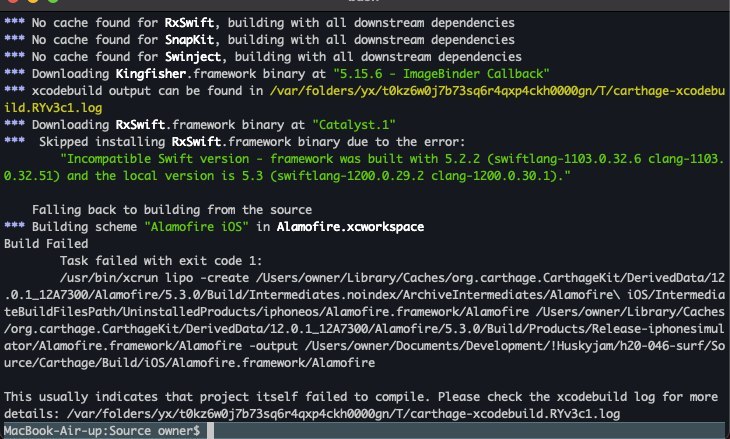The height and width of the screenshot is (439, 730).
Task: Select the bold SnapKit name
Action: [189, 40]
